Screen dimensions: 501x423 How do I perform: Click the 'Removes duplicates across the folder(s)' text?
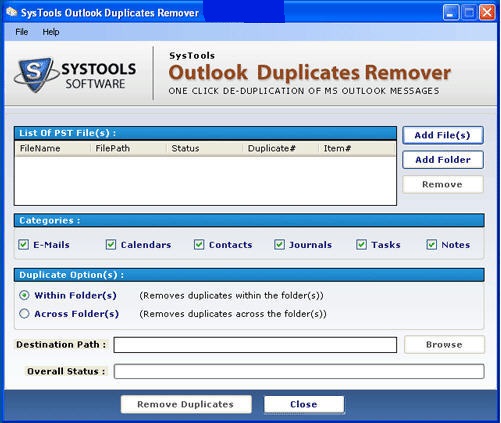click(x=233, y=314)
